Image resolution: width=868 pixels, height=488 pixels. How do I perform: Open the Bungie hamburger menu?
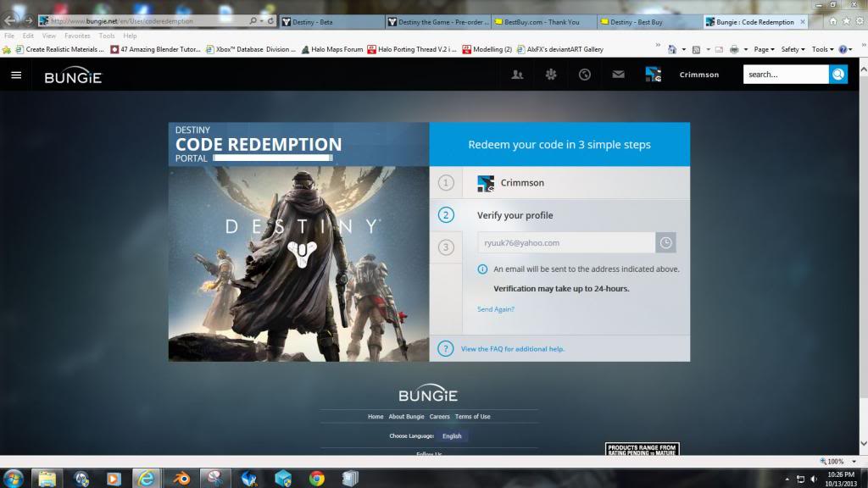pyautogui.click(x=16, y=75)
